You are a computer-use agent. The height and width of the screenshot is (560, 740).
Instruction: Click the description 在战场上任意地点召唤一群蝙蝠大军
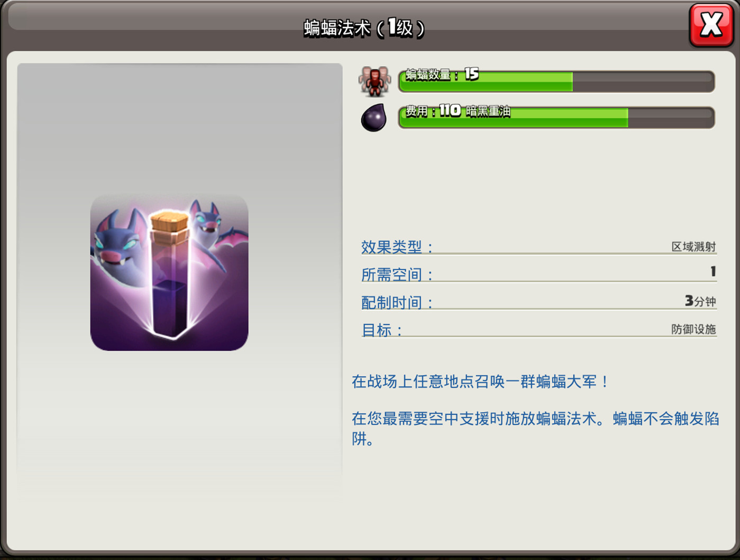(x=481, y=381)
